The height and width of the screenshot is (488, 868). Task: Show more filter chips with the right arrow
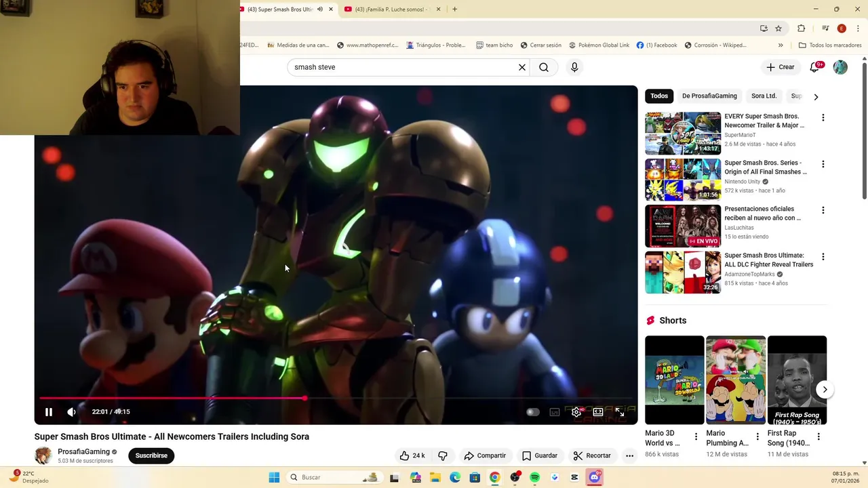click(x=816, y=96)
